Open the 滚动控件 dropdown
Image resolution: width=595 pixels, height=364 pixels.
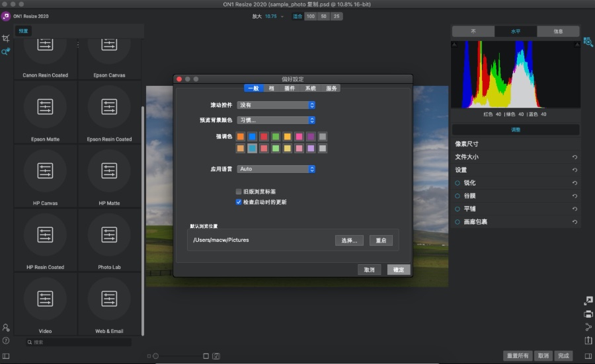click(x=276, y=105)
